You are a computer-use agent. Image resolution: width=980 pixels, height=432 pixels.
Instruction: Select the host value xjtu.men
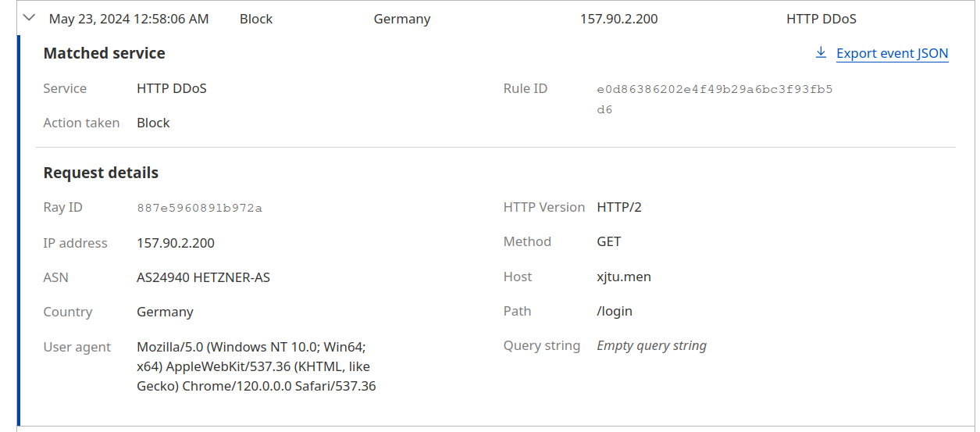(x=624, y=277)
